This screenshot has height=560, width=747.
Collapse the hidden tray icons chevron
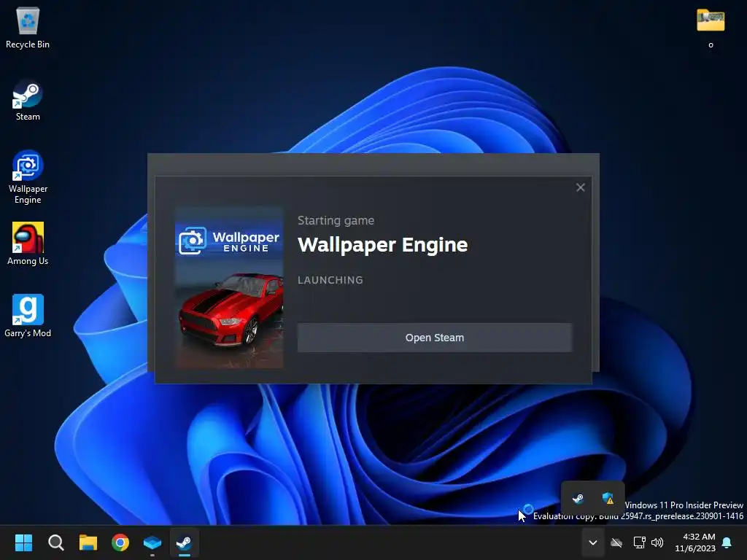coord(592,542)
